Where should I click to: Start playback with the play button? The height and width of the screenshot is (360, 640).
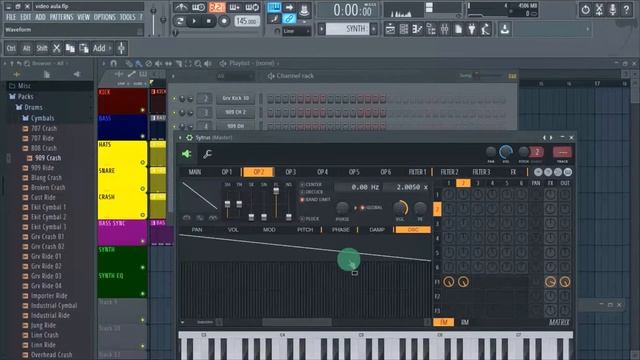194,21
